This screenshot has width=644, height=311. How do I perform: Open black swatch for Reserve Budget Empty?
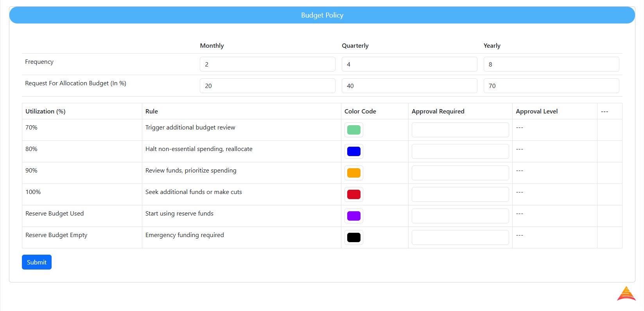point(353,237)
